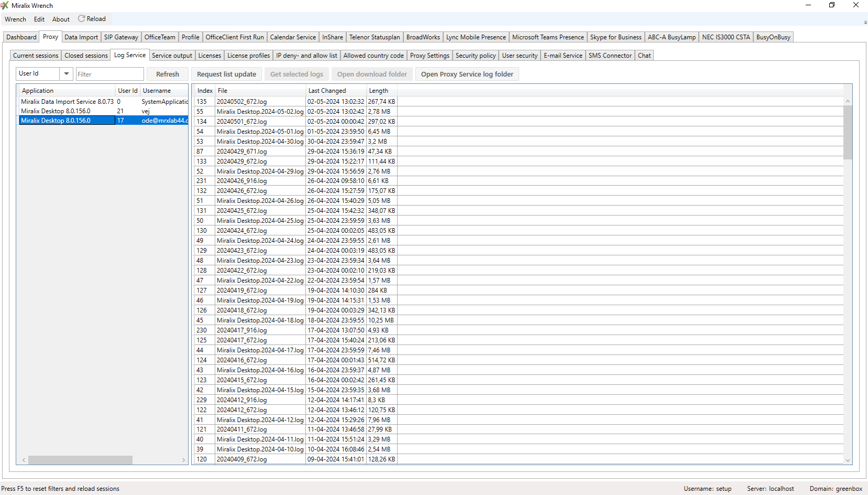Minimize the Miralix Wrench window

pos(808,5)
